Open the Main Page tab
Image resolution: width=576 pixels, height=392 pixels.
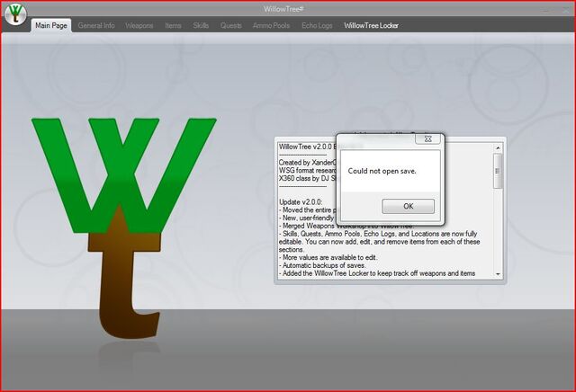pyautogui.click(x=51, y=25)
